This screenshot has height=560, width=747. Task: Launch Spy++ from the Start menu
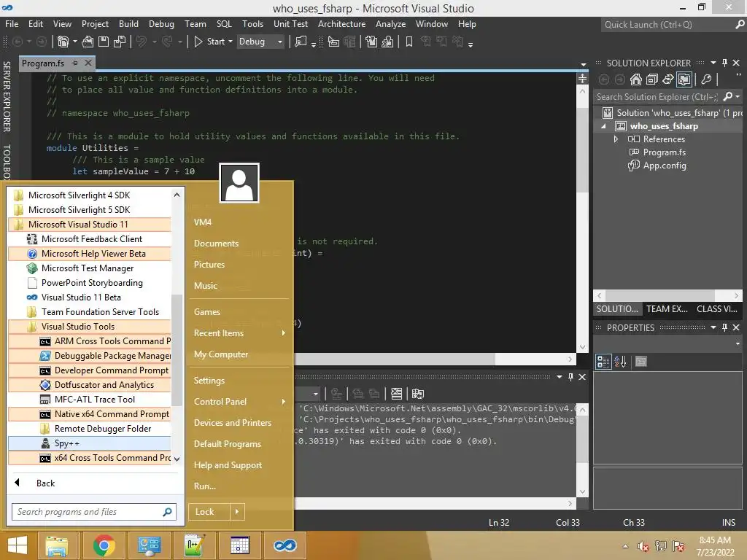click(x=90, y=443)
